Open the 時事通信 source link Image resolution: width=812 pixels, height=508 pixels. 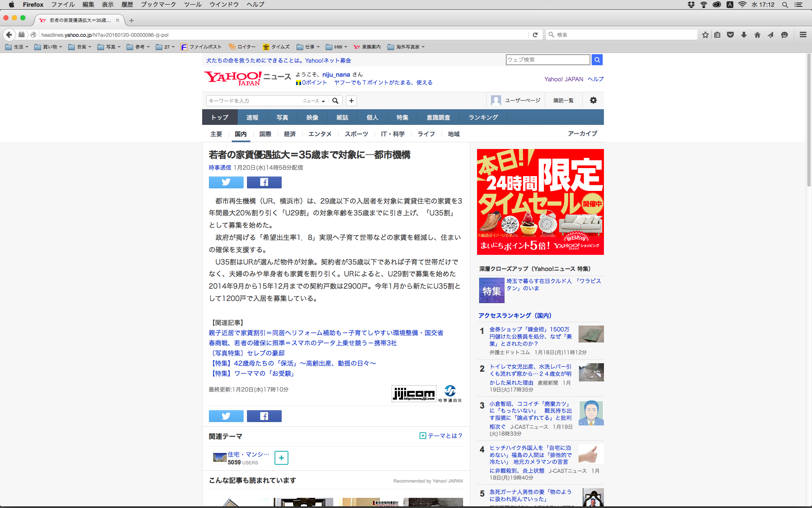pos(219,168)
